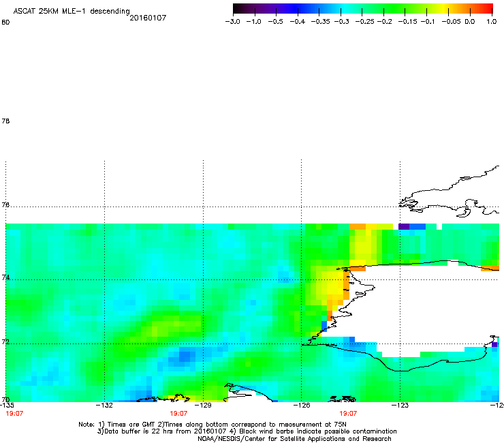The width and height of the screenshot is (504, 443).
Task: Click the '-3.0' color scale label
Action: pos(233,22)
